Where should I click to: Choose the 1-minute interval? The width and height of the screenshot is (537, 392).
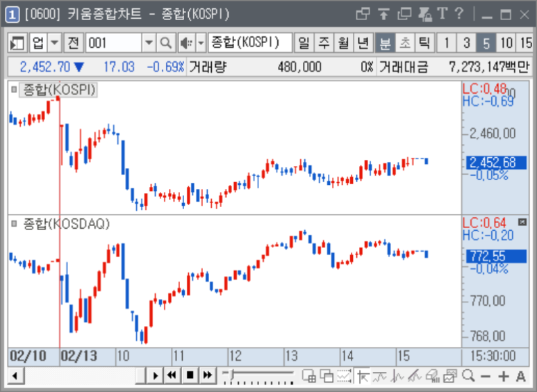447,43
